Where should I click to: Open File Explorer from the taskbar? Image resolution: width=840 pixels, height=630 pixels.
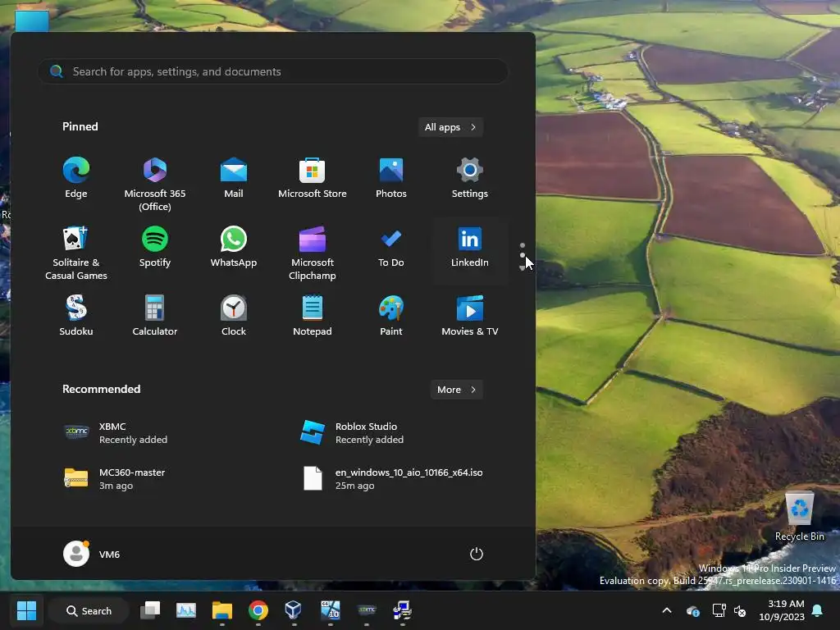pos(221,610)
